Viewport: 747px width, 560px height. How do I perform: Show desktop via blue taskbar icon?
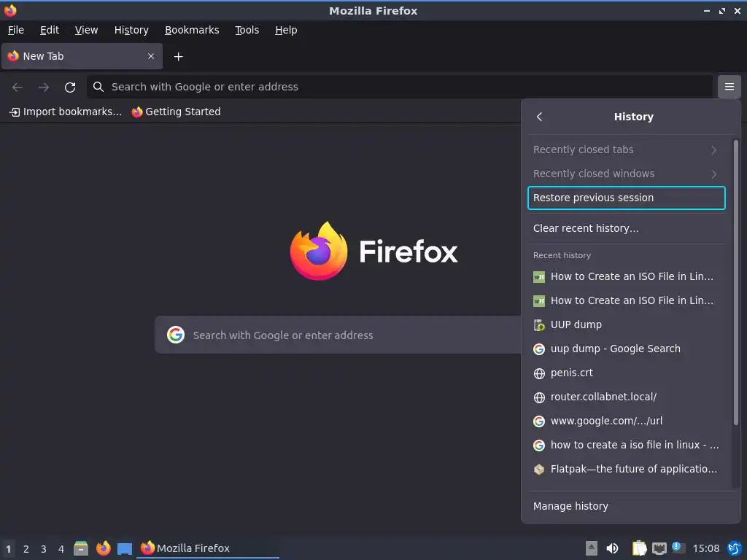tap(124, 548)
